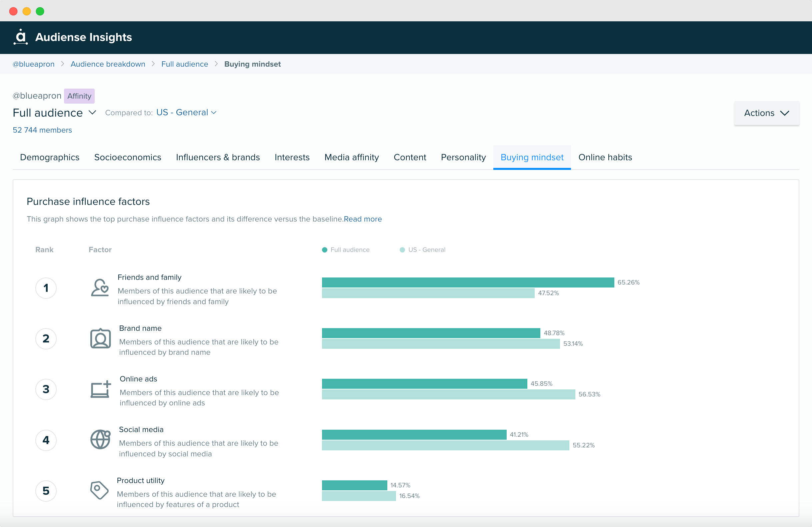Click rank number 4 circle
Screen dimensions: 812x527
coord(46,440)
